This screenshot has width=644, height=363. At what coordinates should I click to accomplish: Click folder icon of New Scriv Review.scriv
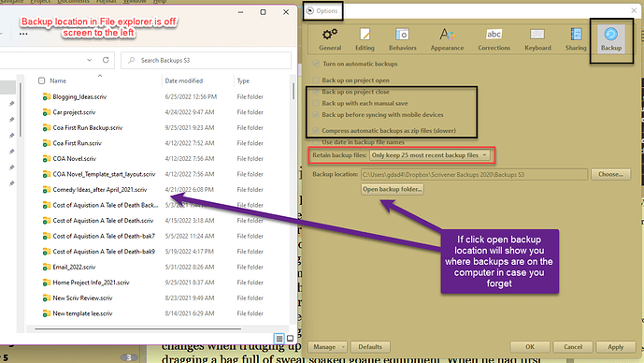tap(47, 298)
